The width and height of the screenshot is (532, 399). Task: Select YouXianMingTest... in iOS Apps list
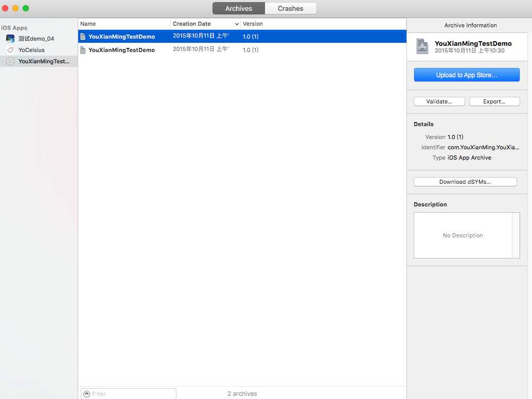click(44, 61)
